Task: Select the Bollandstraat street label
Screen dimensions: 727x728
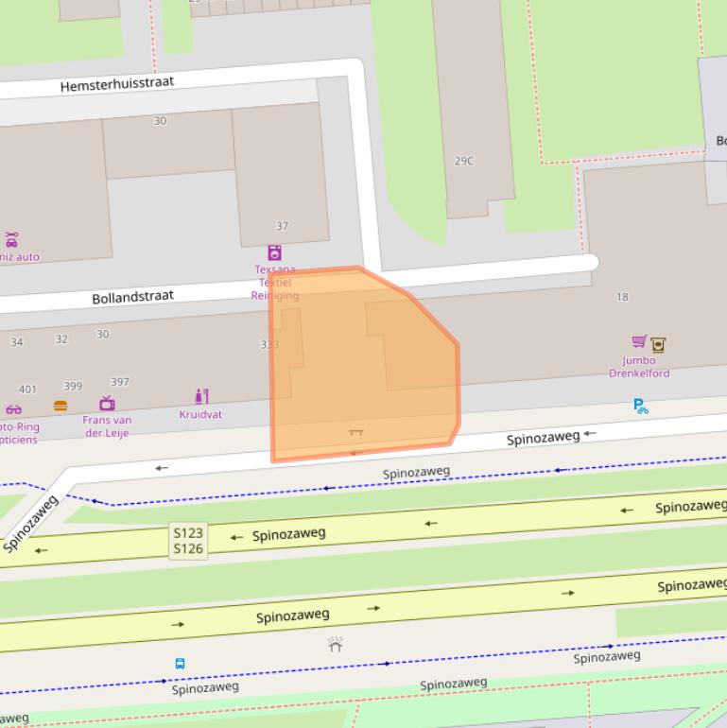Action: (x=132, y=297)
